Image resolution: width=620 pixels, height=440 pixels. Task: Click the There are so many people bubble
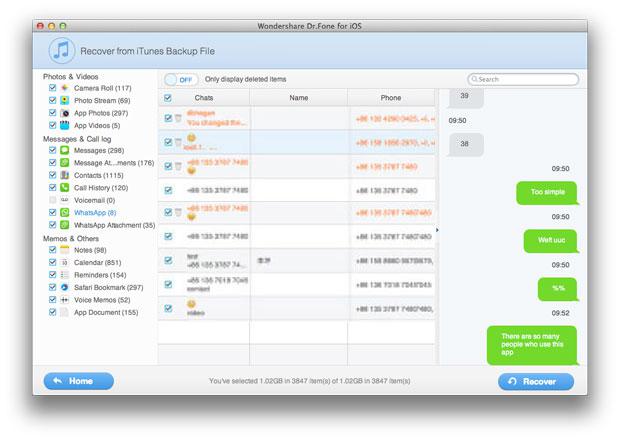pos(532,345)
